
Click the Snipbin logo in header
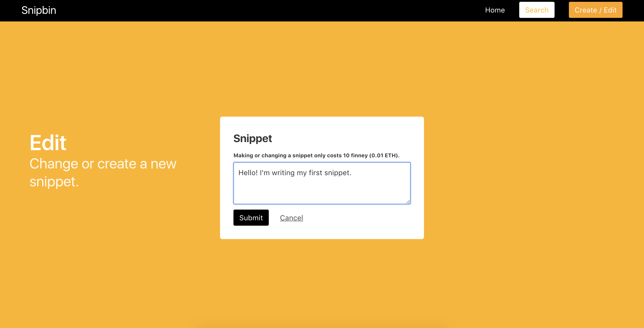click(39, 10)
